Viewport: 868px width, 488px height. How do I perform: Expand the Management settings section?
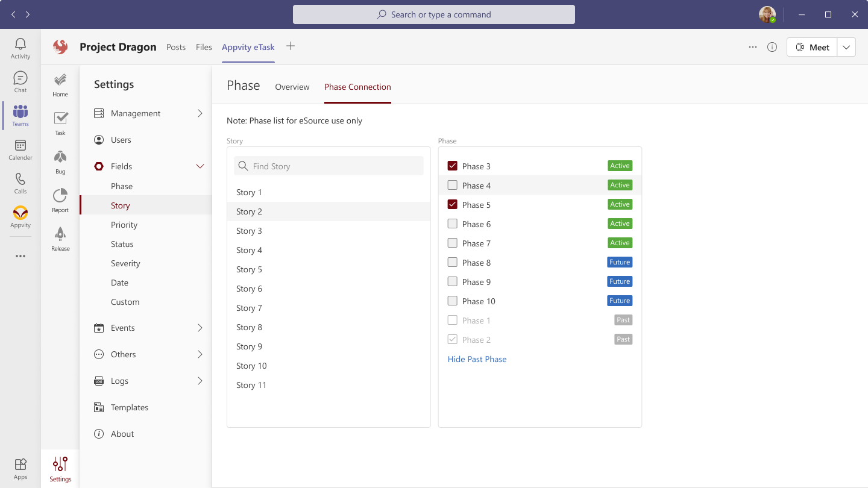[200, 113]
